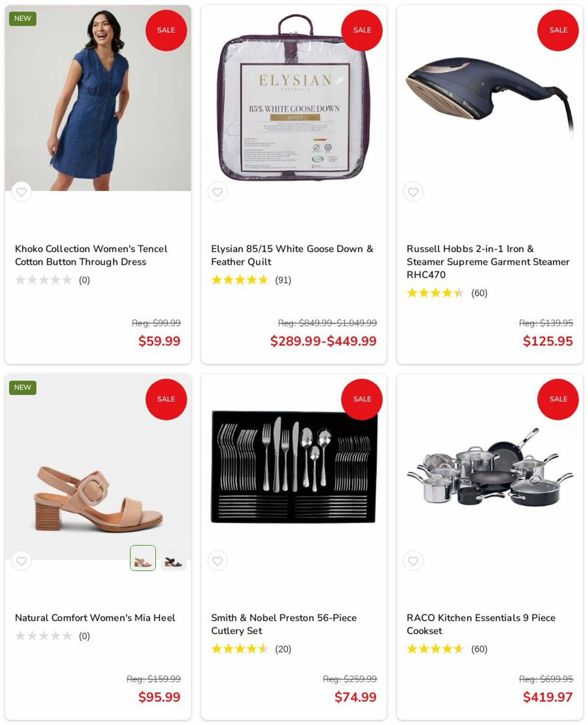Open RACO Kitchen Essentials 9 Piece Cookset link
Viewport: 588px width, 725px height.
click(481, 624)
